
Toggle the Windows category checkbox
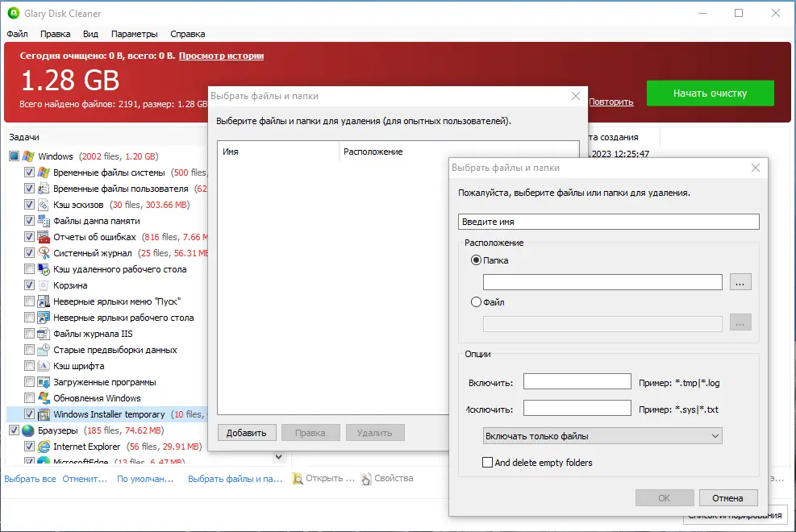[x=15, y=156]
